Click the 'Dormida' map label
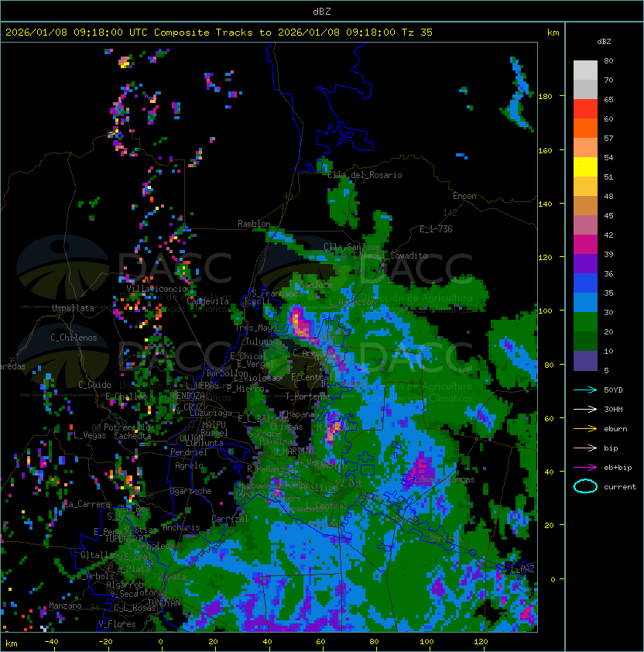This screenshot has height=652, width=644. point(445,538)
